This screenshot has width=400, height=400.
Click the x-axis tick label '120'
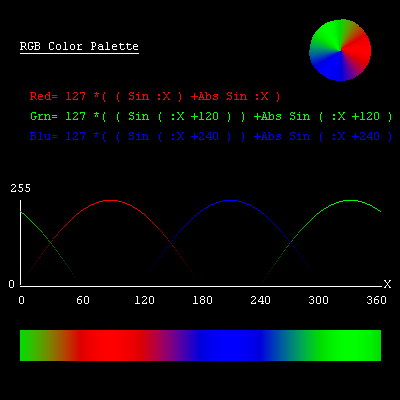(144, 300)
